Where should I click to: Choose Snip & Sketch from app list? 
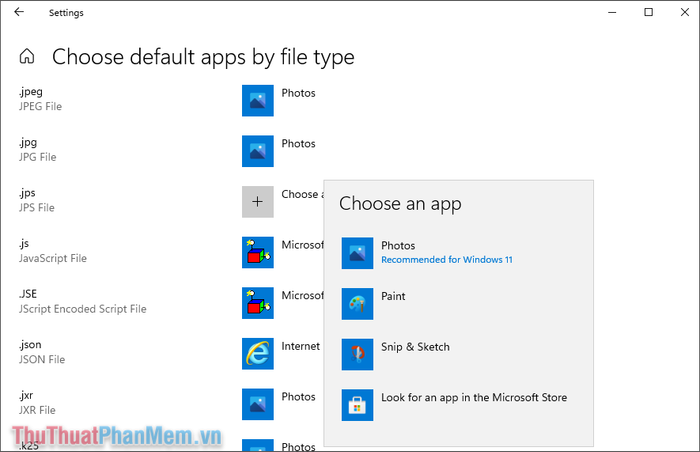tap(458, 354)
